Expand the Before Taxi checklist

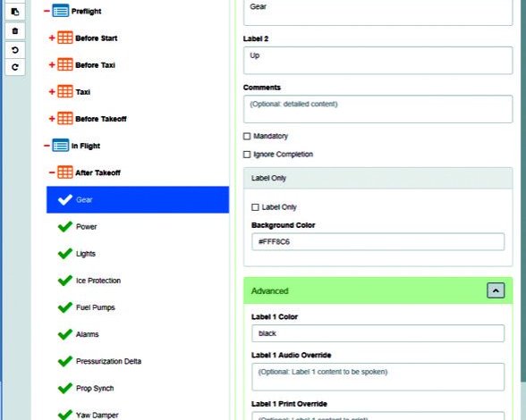(x=52, y=64)
